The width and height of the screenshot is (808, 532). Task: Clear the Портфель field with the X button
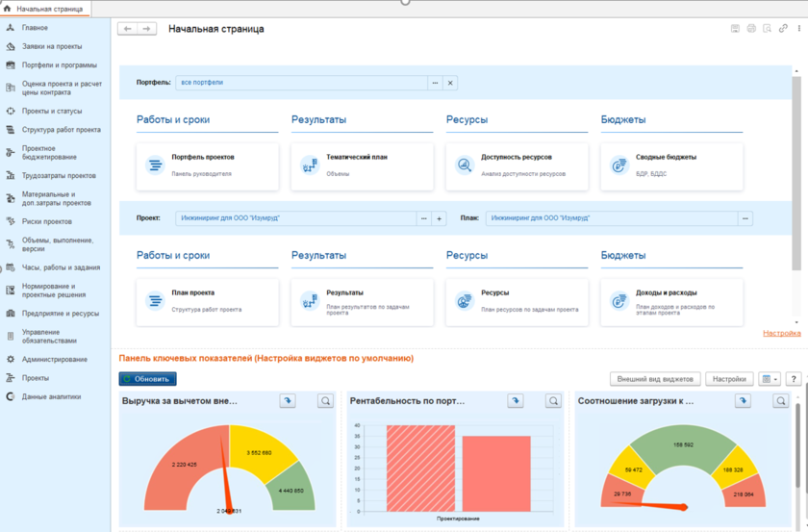pos(450,83)
